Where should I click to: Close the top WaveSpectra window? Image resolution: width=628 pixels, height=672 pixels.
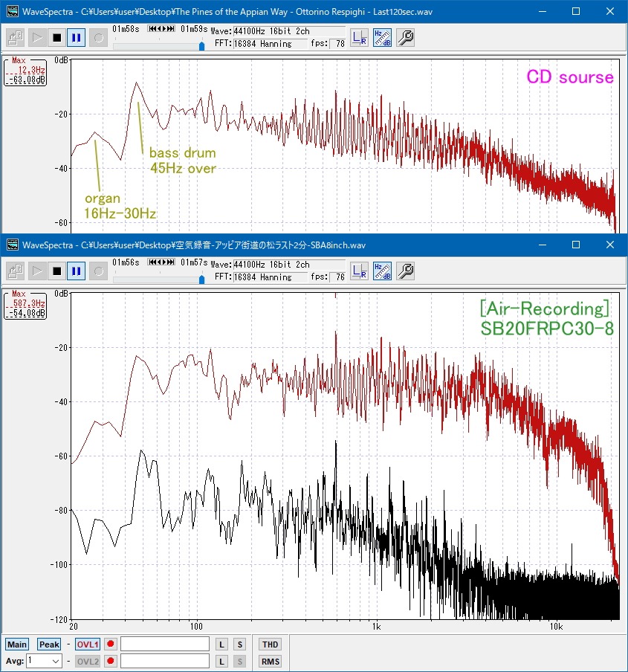click(610, 11)
